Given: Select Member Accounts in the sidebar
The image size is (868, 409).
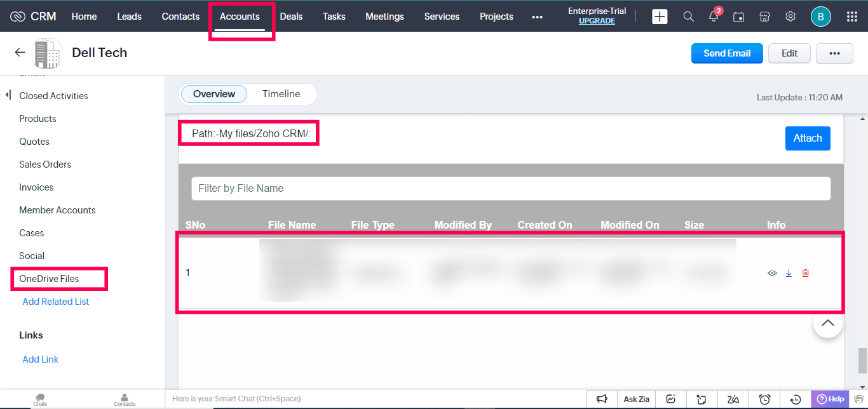Looking at the screenshot, I should point(57,210).
